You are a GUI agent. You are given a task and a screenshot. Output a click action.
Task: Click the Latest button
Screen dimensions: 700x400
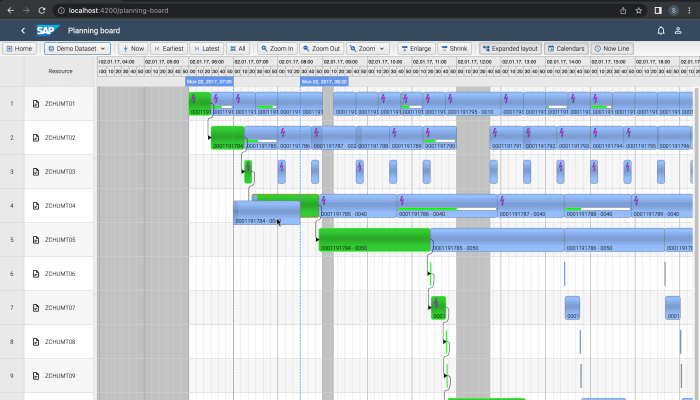(x=207, y=48)
